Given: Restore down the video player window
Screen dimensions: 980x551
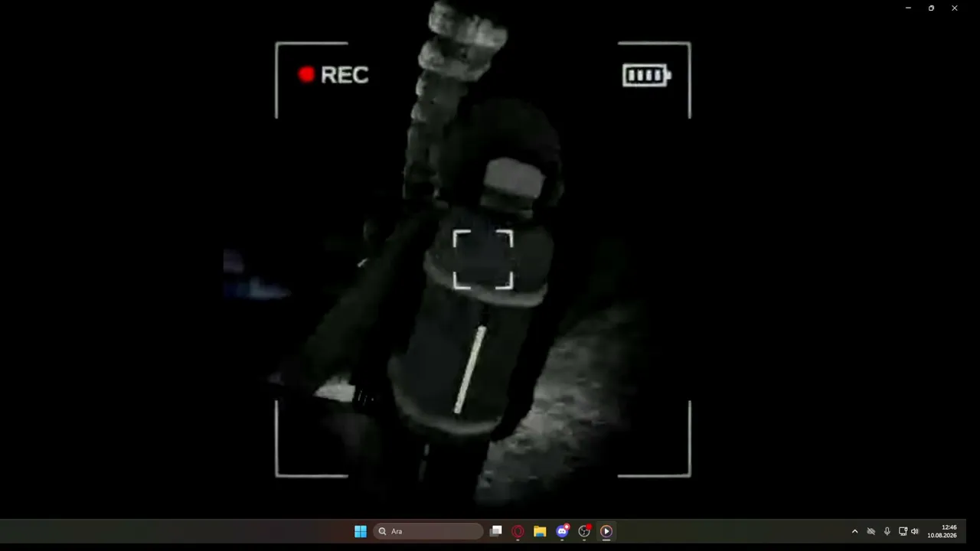Looking at the screenshot, I should (931, 8).
